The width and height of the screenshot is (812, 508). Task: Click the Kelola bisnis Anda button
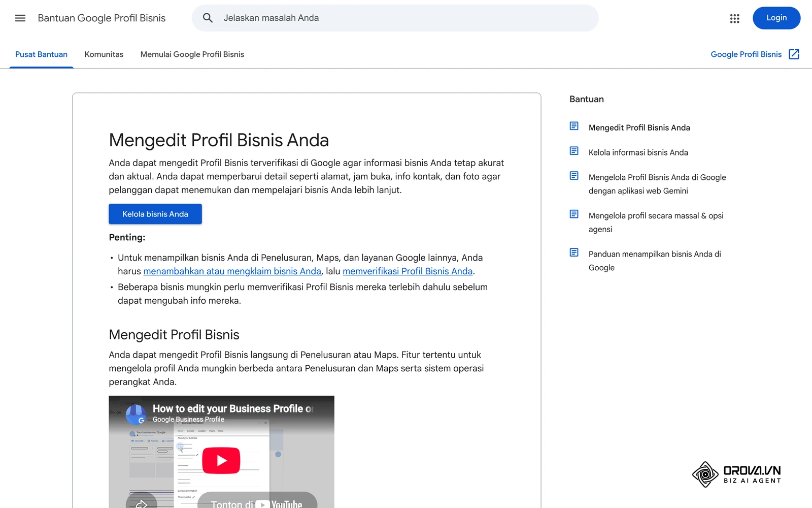click(155, 214)
